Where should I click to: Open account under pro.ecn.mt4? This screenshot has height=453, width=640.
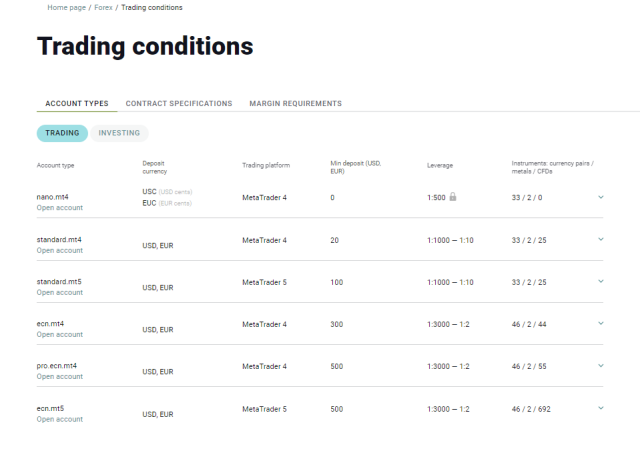(60, 377)
